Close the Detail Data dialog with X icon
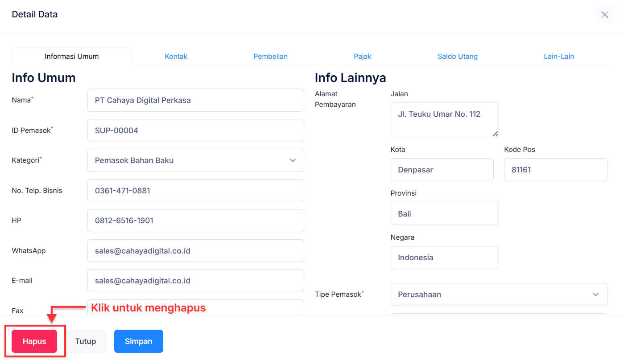This screenshot has width=624, height=364. (x=604, y=15)
